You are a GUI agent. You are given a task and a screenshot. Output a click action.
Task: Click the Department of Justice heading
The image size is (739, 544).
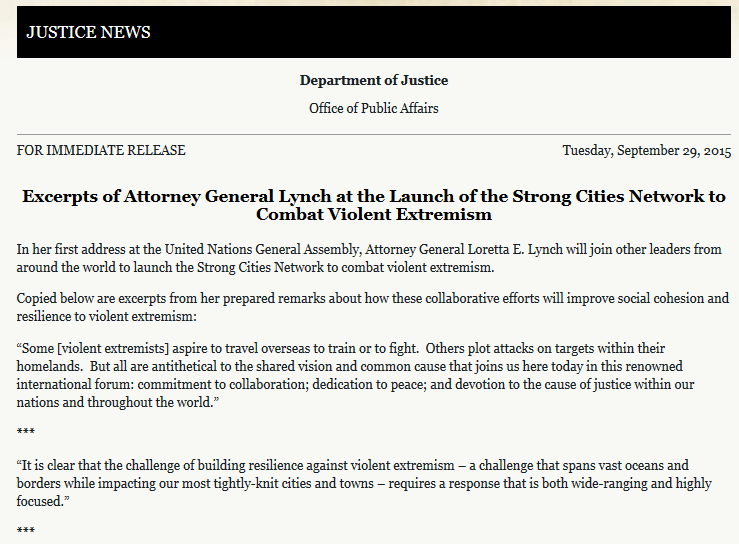pos(373,80)
